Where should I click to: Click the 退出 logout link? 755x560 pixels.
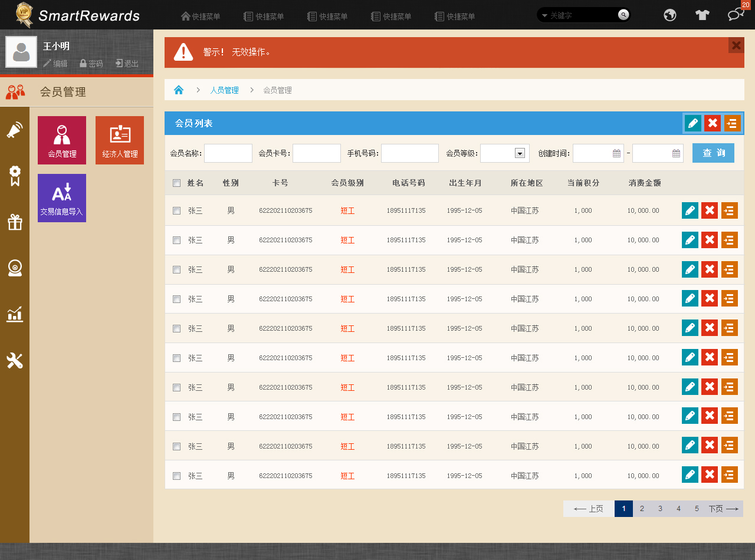(127, 64)
